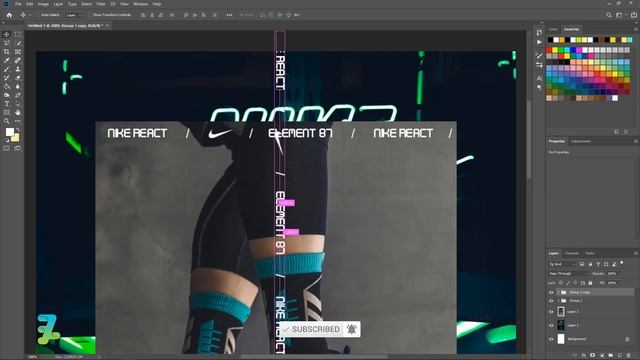640x360 pixels.
Task: Select the Move tool in the toolbox
Action: pyautogui.click(x=7, y=35)
